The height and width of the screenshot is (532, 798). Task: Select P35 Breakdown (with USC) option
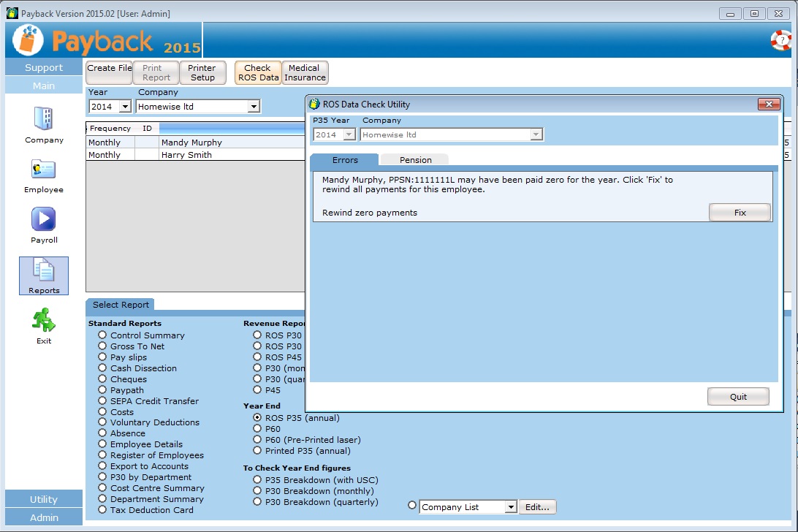click(257, 480)
